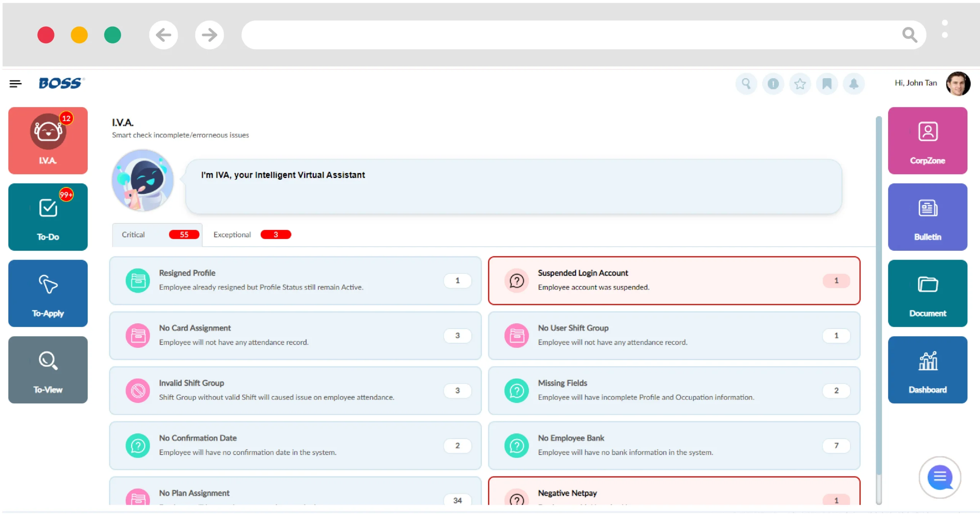This screenshot has width=980, height=514.
Task: Click the favorites star icon in header
Action: coord(800,83)
